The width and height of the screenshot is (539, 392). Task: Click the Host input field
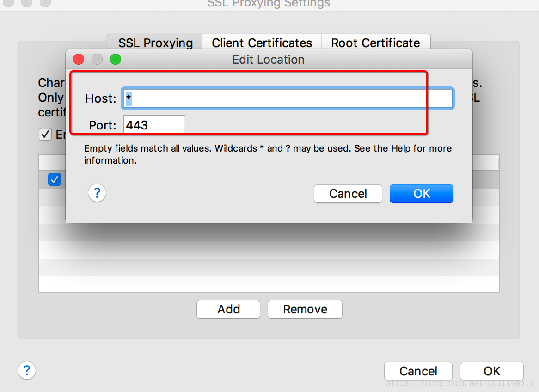tap(288, 98)
